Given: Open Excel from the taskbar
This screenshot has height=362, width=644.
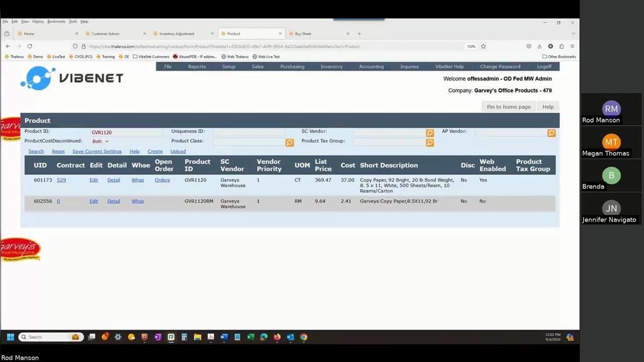Looking at the screenshot, I should (x=250, y=337).
